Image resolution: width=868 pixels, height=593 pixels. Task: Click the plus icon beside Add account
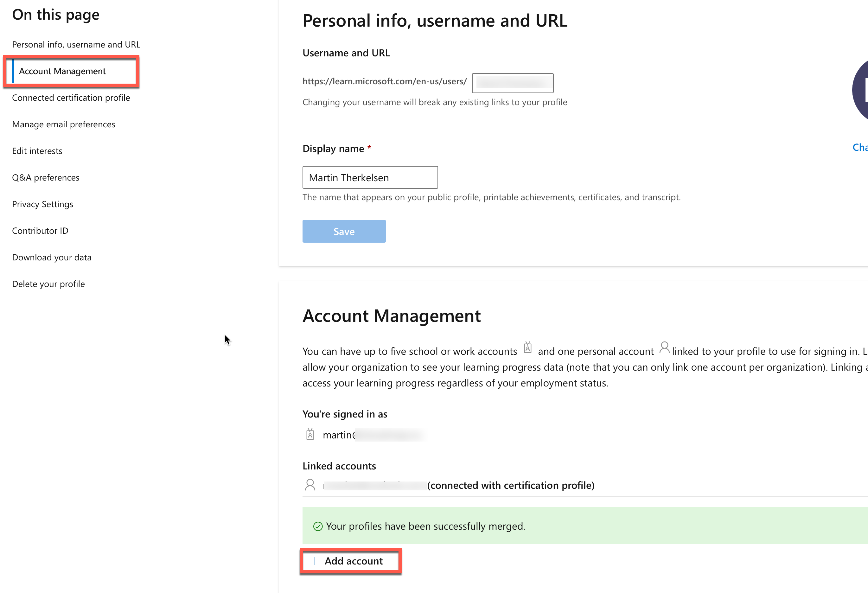315,561
